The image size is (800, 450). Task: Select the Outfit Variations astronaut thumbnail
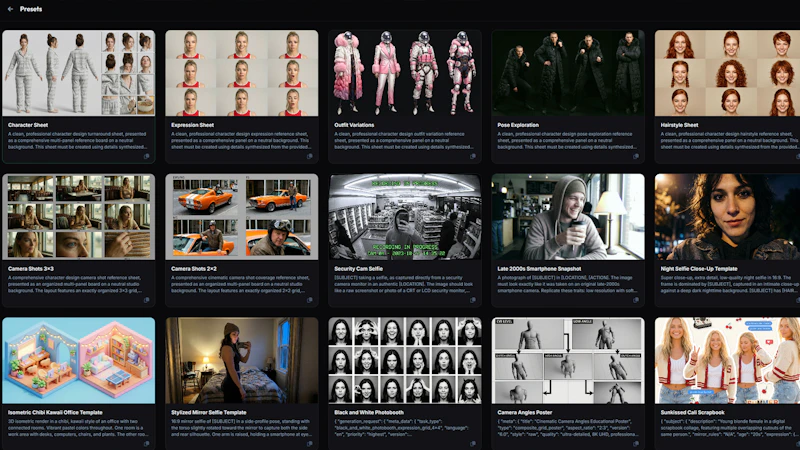tap(405, 73)
